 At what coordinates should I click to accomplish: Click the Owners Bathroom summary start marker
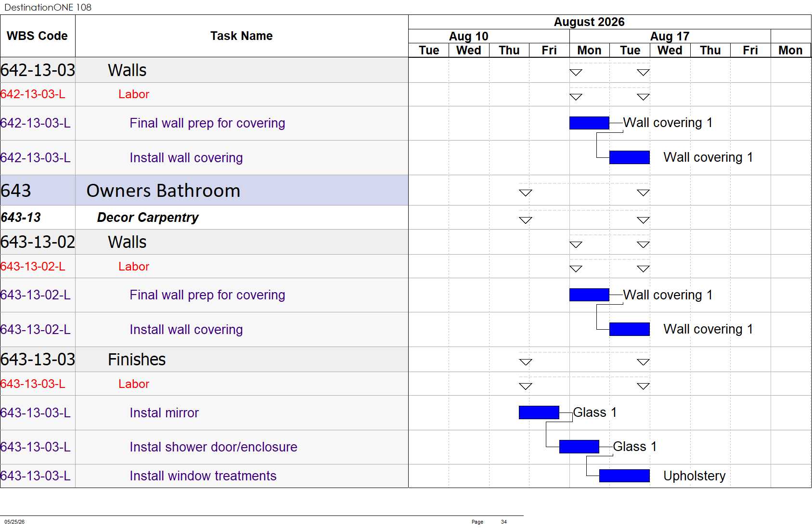click(526, 193)
